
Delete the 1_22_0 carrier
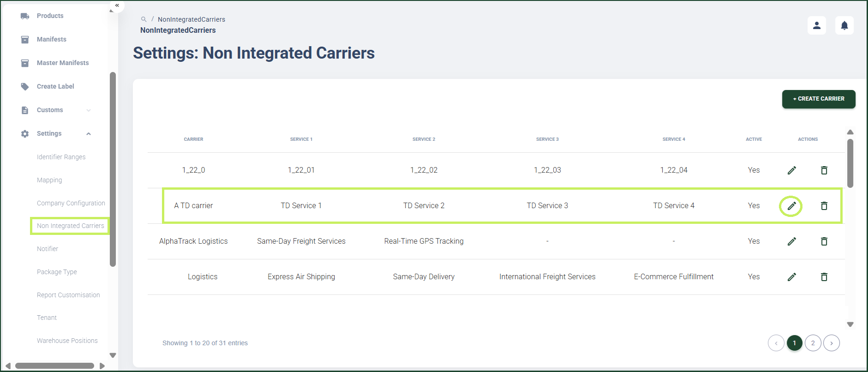824,170
